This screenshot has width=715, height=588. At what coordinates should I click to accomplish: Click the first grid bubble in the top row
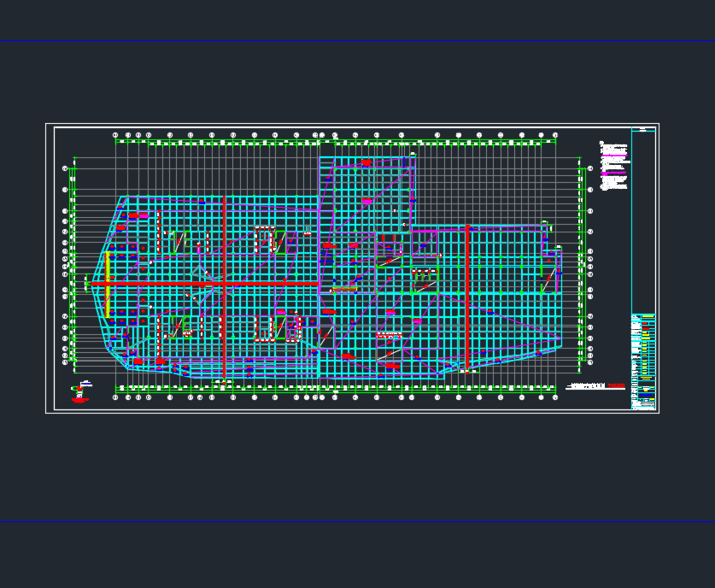(115, 135)
